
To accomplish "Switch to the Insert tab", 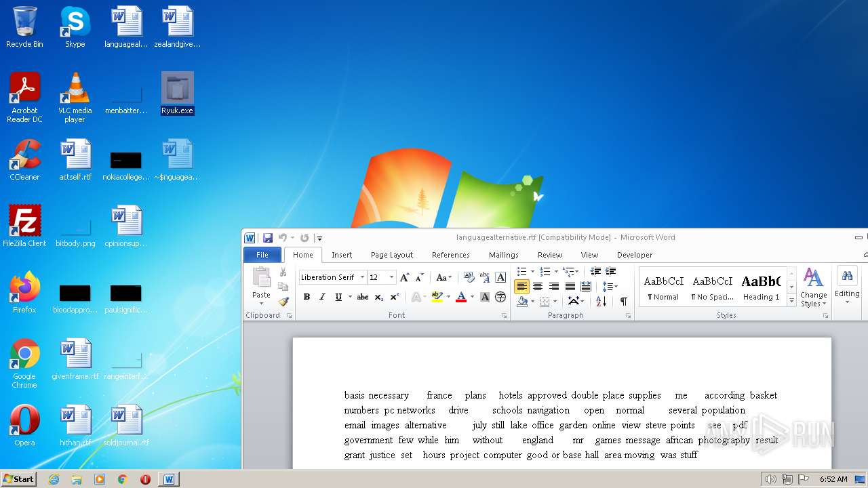I will coord(342,255).
